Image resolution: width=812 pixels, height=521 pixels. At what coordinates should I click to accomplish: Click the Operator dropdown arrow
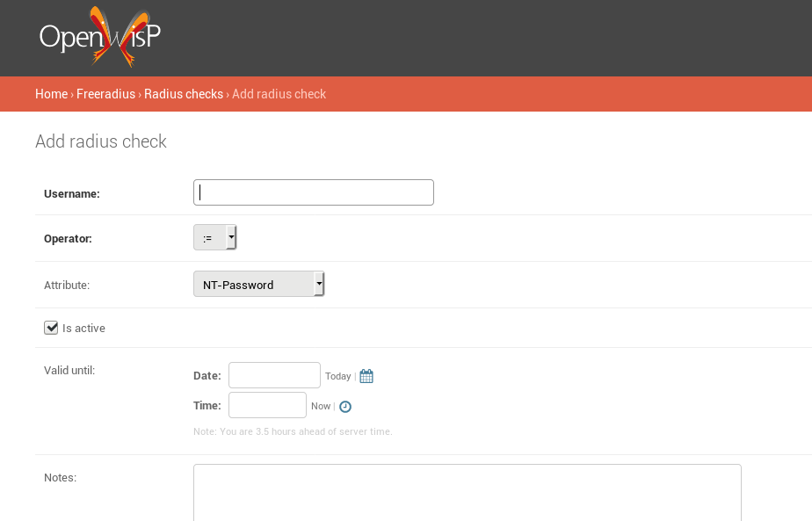click(231, 237)
